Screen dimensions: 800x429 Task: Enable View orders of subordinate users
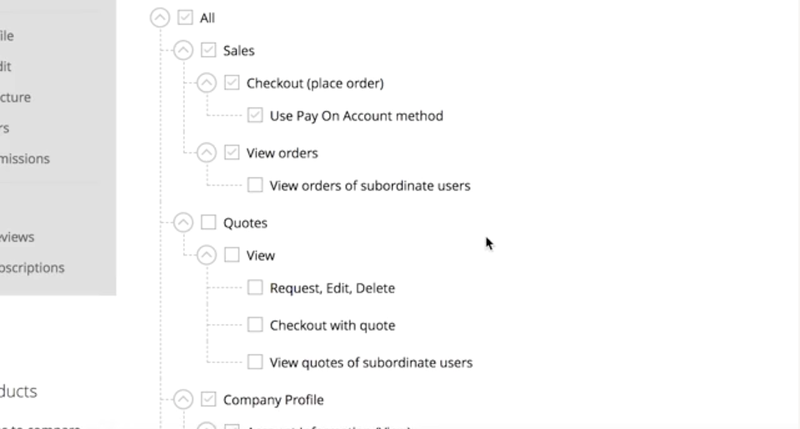coord(255,185)
